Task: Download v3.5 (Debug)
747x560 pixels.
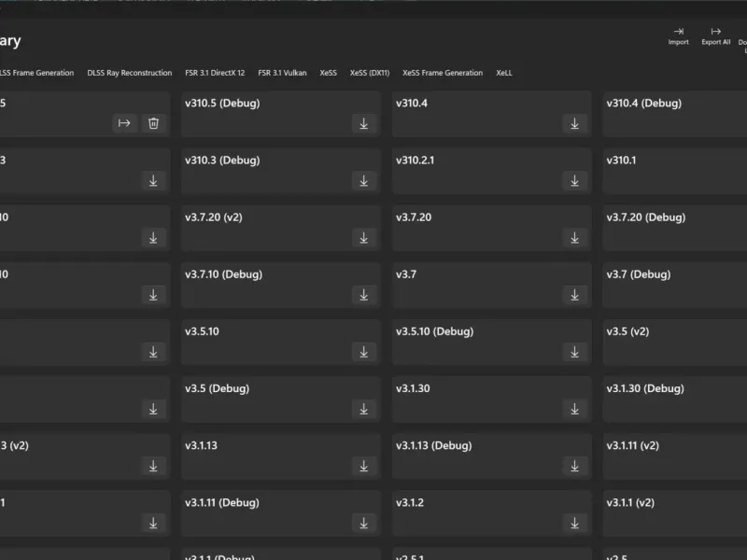Action: tap(364, 409)
